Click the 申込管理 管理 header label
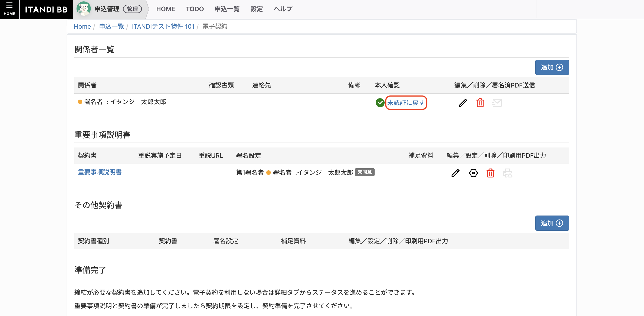This screenshot has width=644, height=316. click(118, 9)
